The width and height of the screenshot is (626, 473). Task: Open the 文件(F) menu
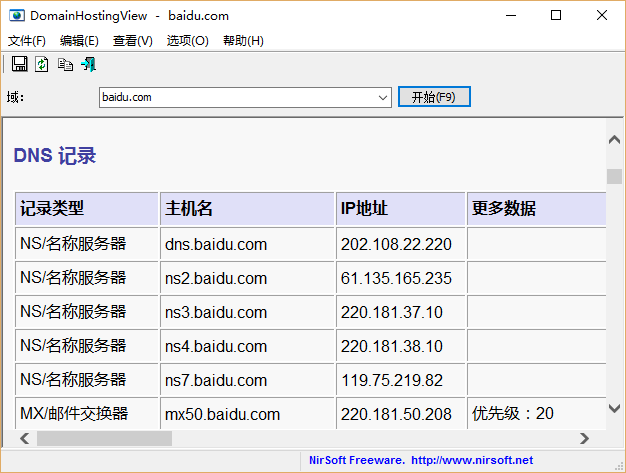point(27,40)
